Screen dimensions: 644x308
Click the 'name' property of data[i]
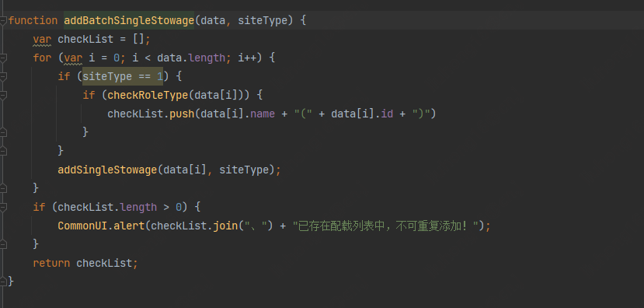pos(263,114)
